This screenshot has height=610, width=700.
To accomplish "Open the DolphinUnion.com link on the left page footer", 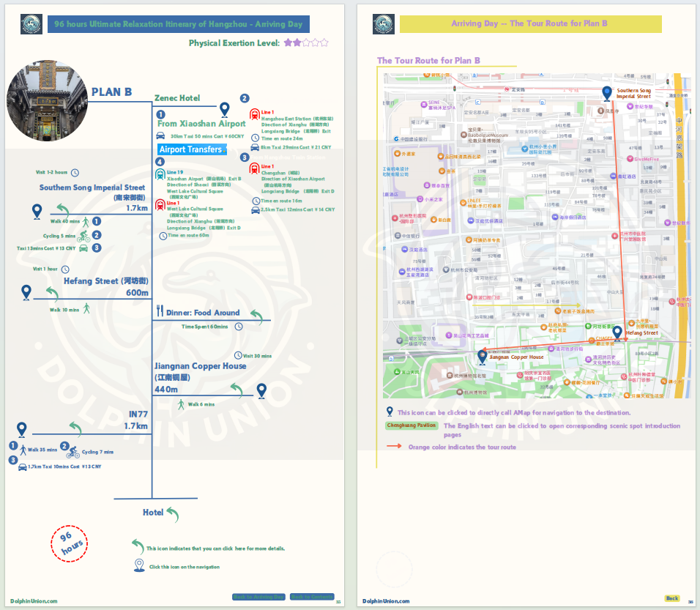I will click(34, 601).
